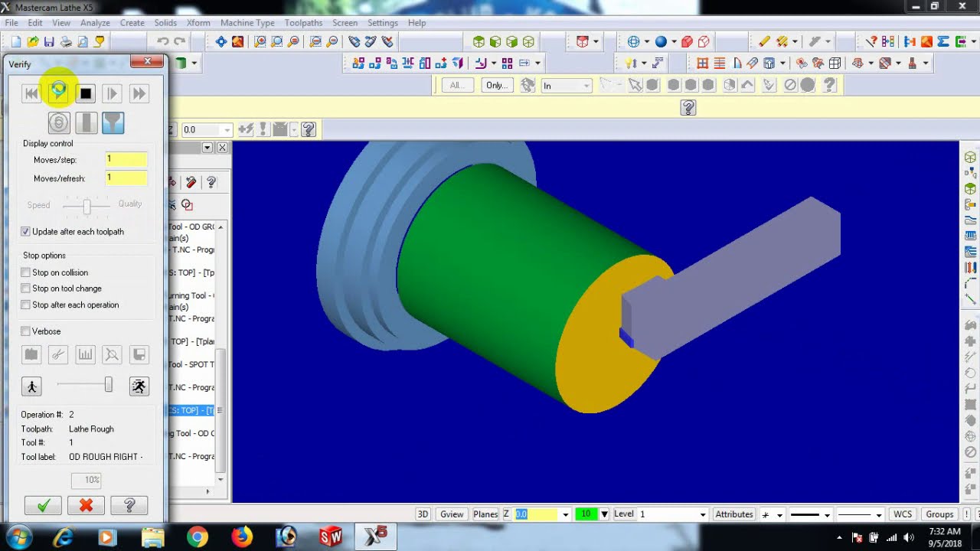980x551 pixels.
Task: Click the slow walking-person speed icon
Action: (32, 386)
